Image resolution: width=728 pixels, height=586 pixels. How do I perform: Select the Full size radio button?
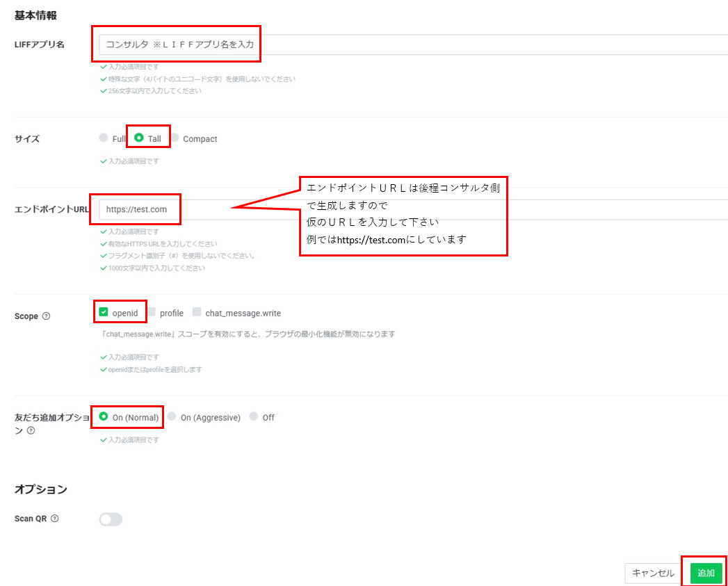[x=104, y=138]
